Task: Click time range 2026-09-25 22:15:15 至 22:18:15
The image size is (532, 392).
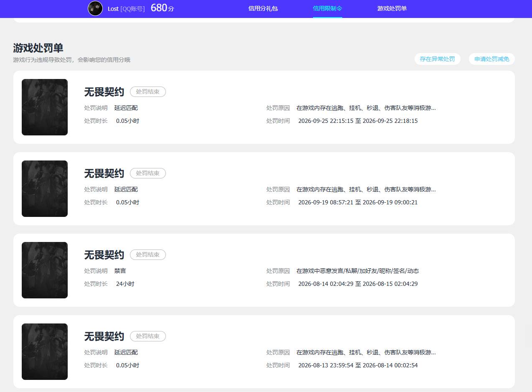Action: (x=358, y=121)
